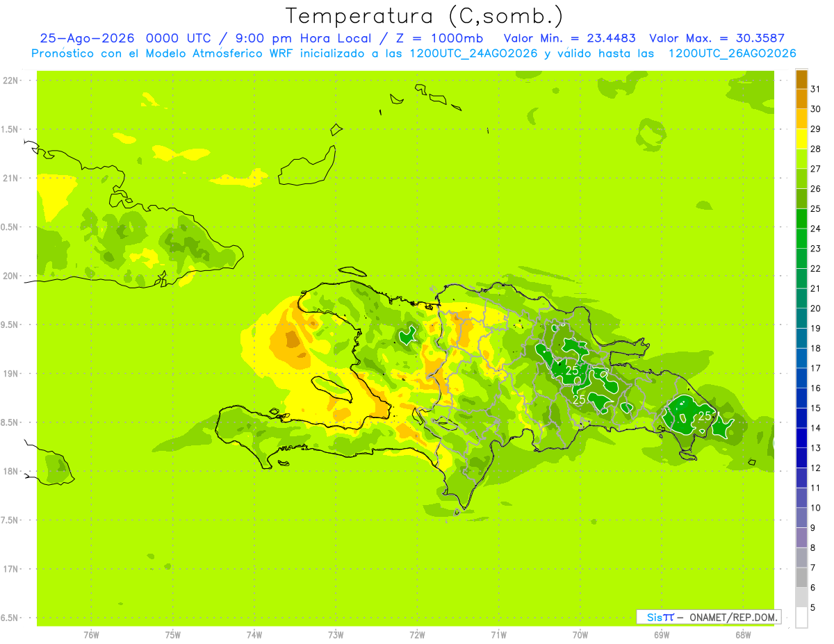Click the "21N" latitude label

[12, 179]
